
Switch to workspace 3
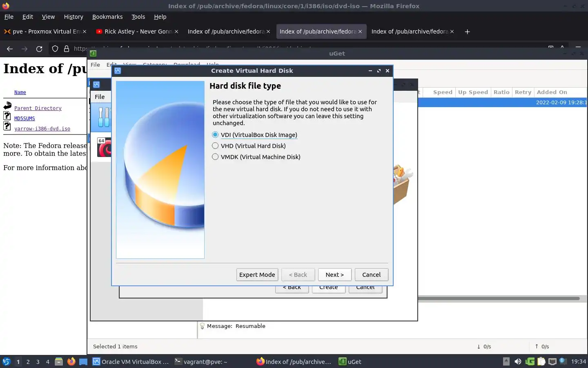[x=38, y=361]
